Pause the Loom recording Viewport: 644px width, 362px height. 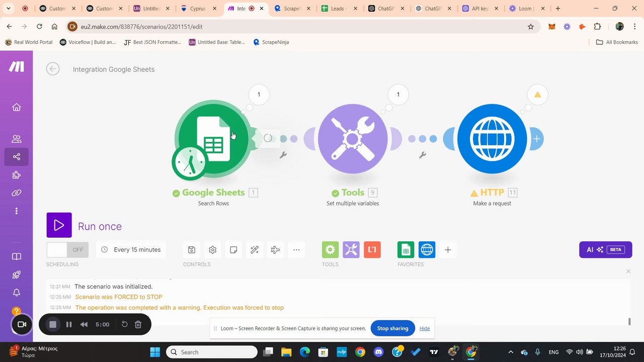click(69, 325)
